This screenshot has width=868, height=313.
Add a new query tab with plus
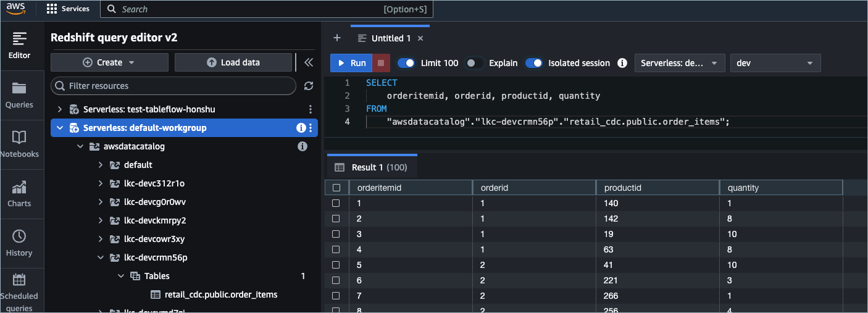click(x=337, y=38)
